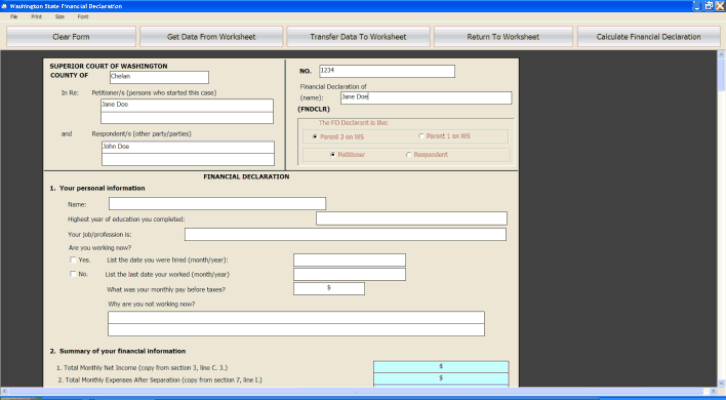Click the case NO. field showing 1234

(x=386, y=71)
